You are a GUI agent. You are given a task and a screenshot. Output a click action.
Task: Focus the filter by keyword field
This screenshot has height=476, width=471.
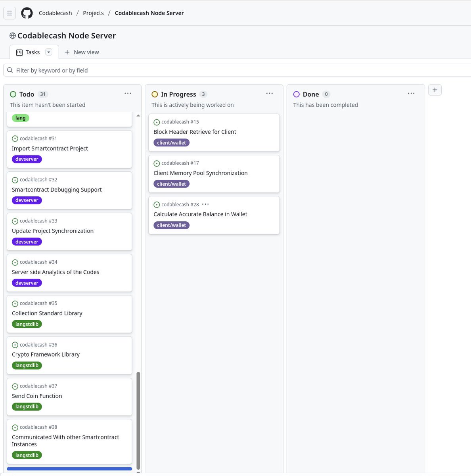click(x=238, y=70)
